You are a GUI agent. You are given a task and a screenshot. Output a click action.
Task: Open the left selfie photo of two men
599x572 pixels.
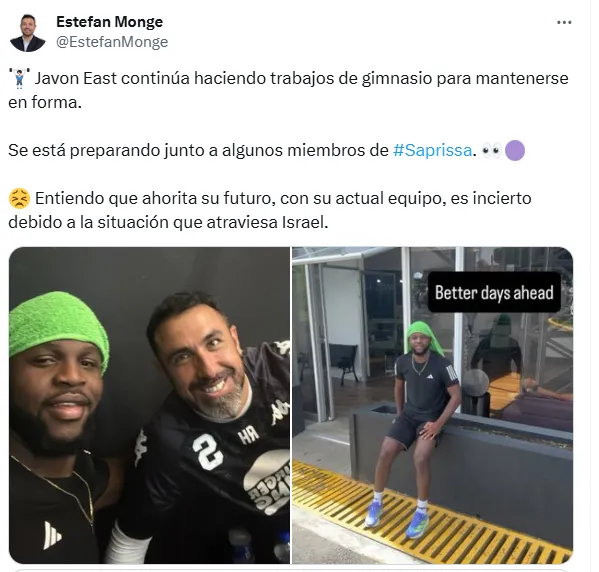coord(149,405)
